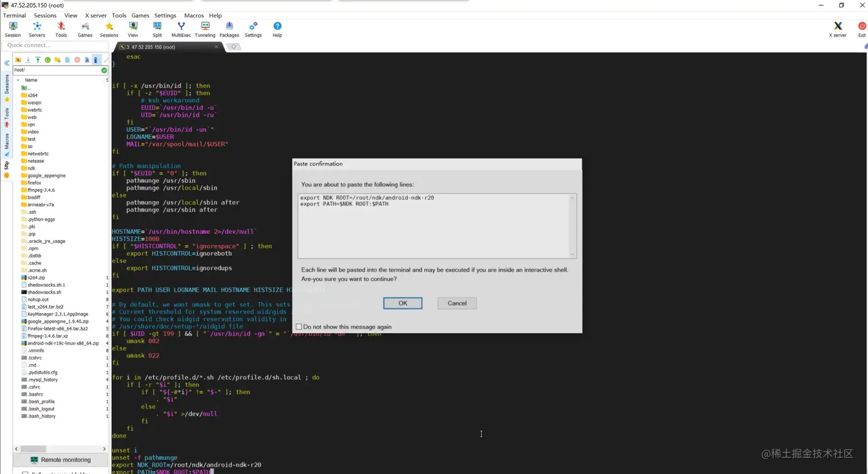Open the Session toolbar button
This screenshot has width=868, height=474.
[x=13, y=29]
